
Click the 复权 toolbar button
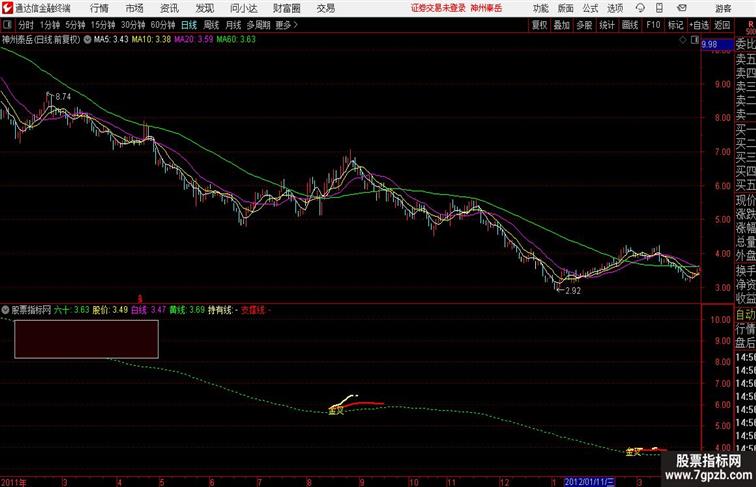point(539,25)
